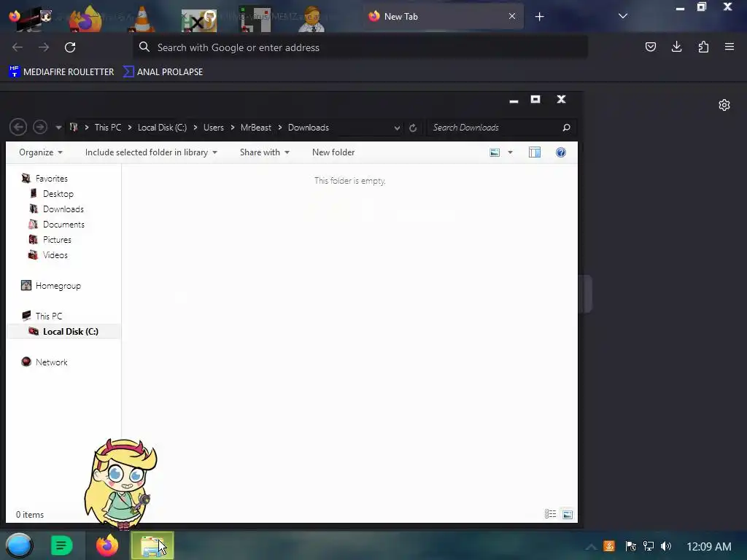
Task: Open the Pocket save icon
Action: pyautogui.click(x=650, y=47)
